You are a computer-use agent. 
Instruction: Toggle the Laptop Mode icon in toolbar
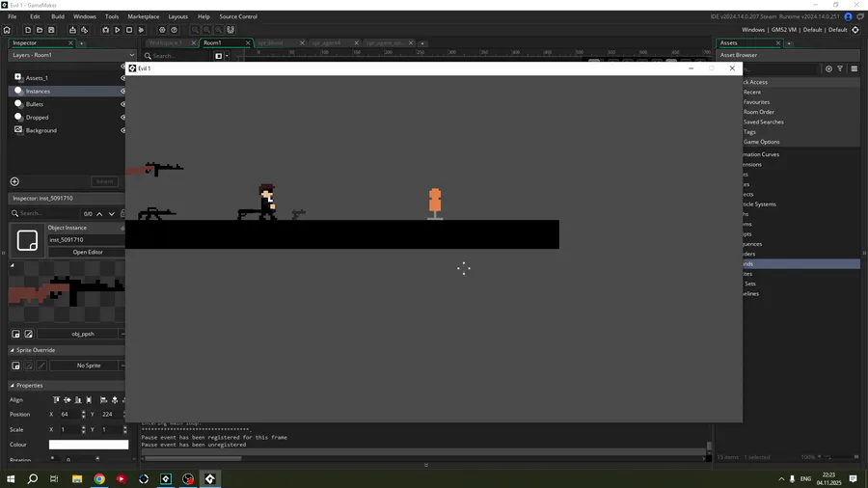click(x=231, y=30)
